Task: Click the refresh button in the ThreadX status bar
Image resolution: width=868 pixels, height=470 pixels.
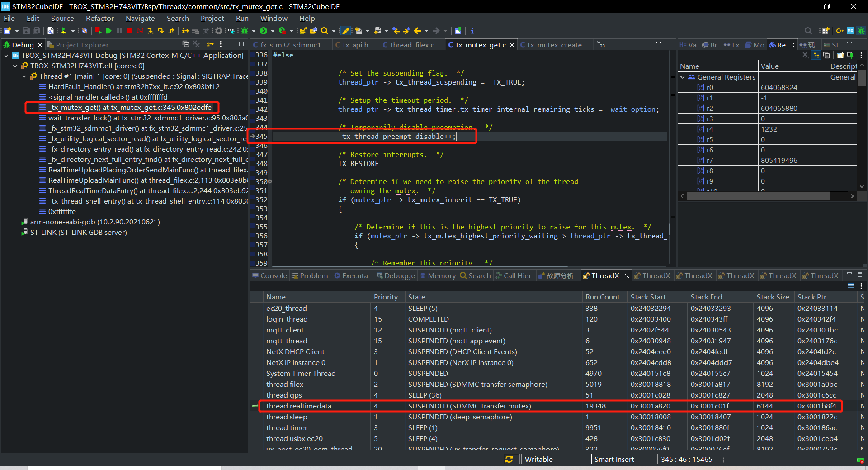Action: pyautogui.click(x=509, y=459)
